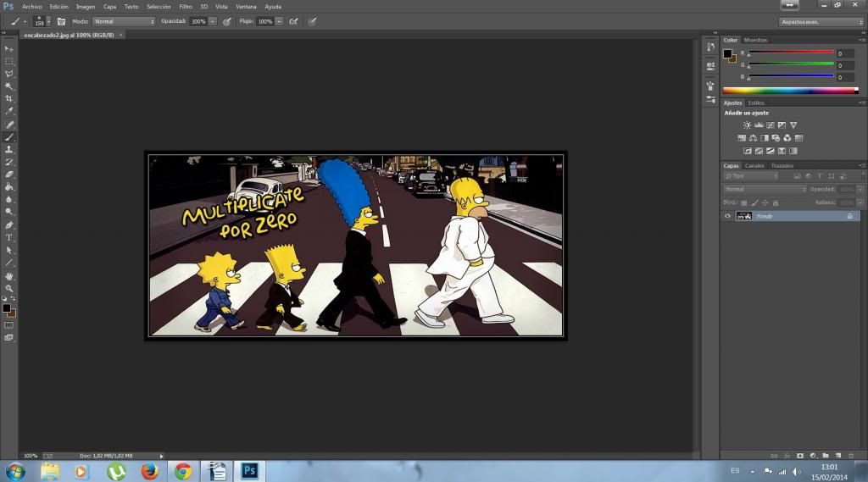Click the foreground color swatch in Color panel

pyautogui.click(x=727, y=54)
